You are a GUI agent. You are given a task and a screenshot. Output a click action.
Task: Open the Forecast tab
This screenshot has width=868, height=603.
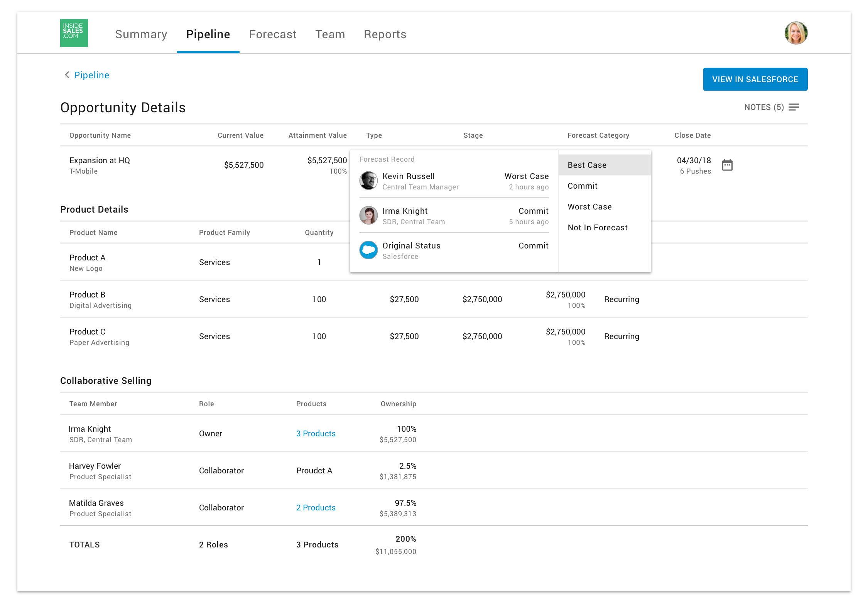coord(273,34)
